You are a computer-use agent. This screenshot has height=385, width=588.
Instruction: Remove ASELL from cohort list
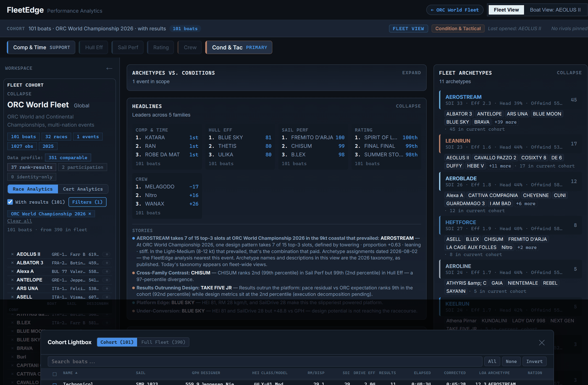click(12, 297)
